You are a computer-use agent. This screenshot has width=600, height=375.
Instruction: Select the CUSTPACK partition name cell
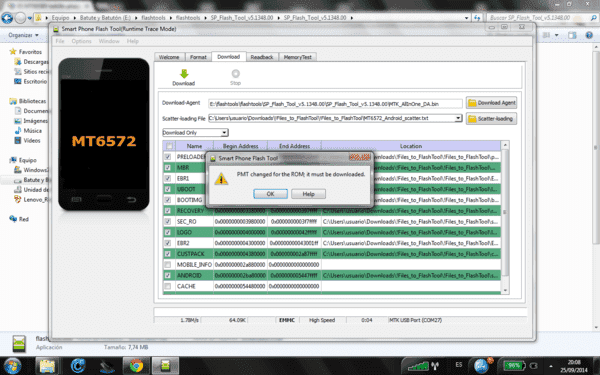pyautogui.click(x=194, y=254)
